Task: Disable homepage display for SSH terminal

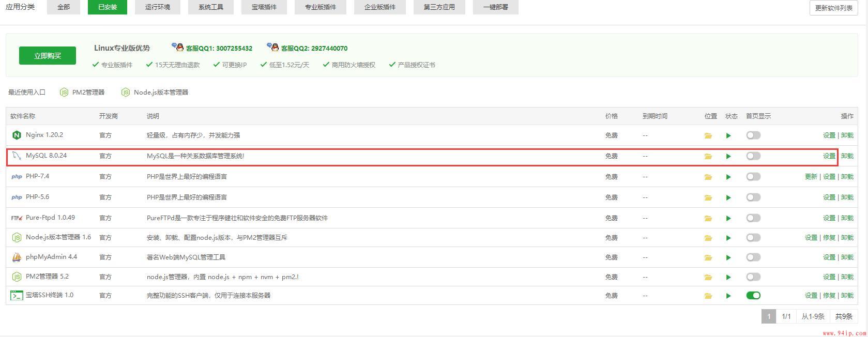Action: point(753,296)
